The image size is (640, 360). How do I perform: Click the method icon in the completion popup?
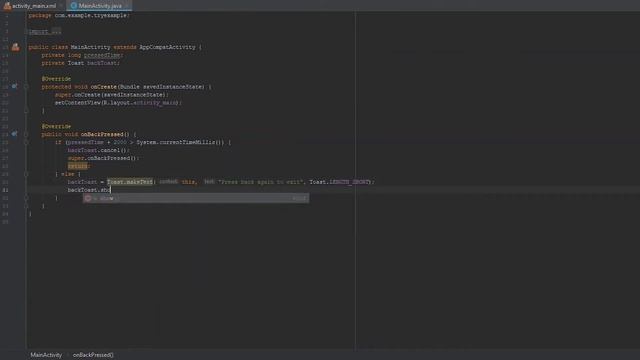click(88, 198)
